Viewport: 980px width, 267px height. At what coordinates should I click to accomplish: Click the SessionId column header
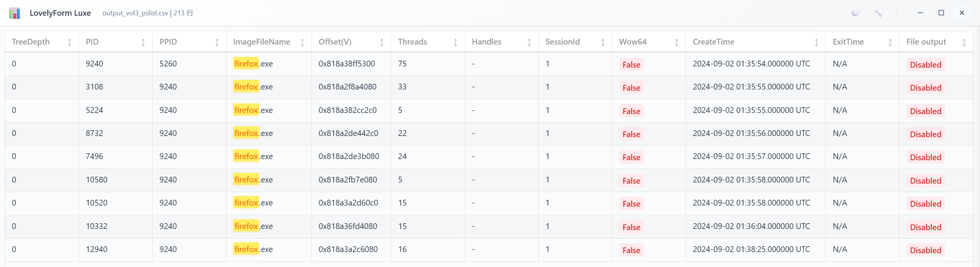562,42
